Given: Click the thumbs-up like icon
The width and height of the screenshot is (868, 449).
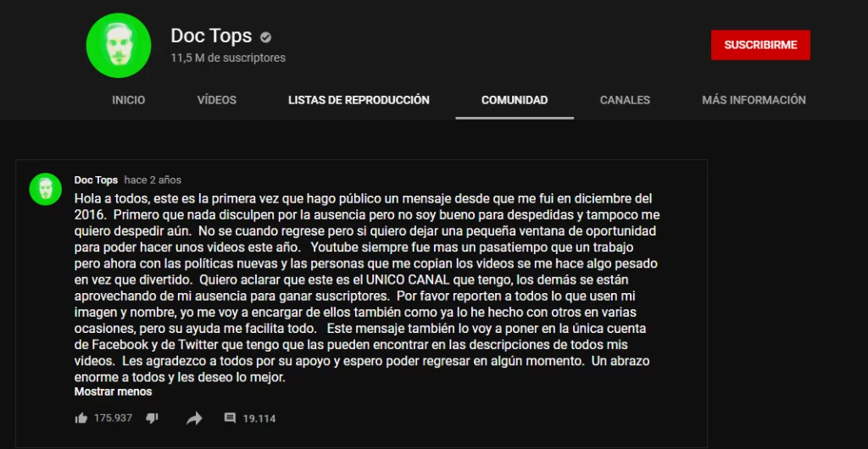Looking at the screenshot, I should tap(81, 419).
